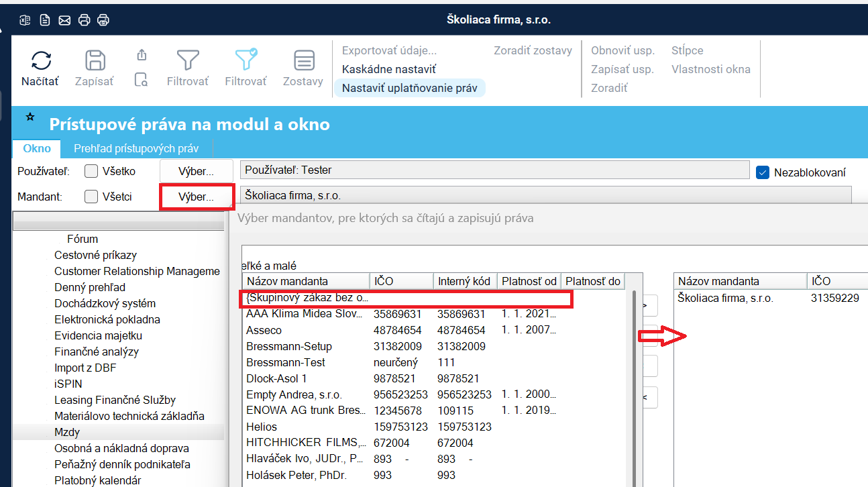Select Dochádzkový systém in module tree
Image resolution: width=868 pixels, height=487 pixels.
pos(105,303)
